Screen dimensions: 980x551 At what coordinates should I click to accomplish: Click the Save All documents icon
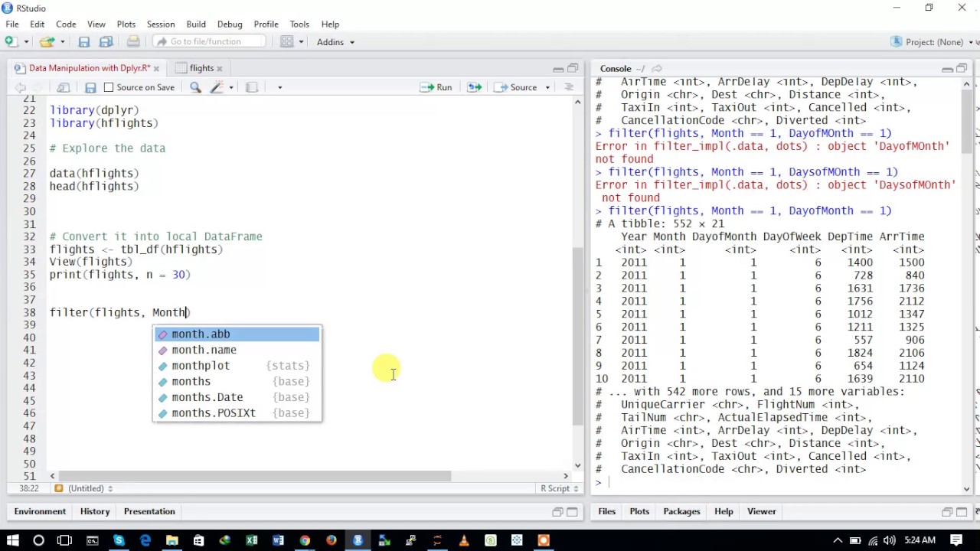pyautogui.click(x=106, y=42)
